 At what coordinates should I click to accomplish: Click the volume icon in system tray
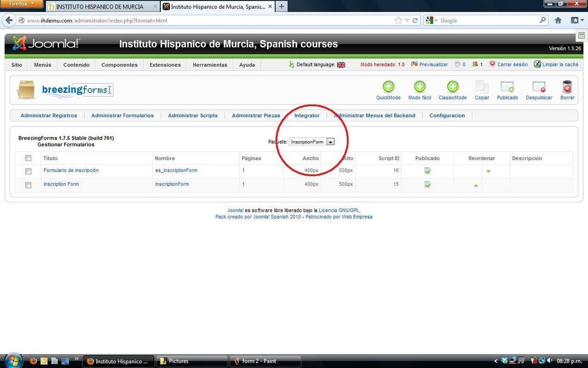[550, 361]
